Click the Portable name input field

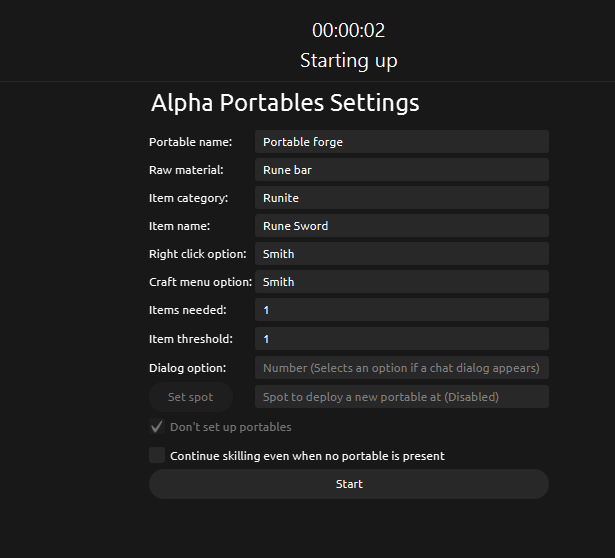tap(401, 142)
